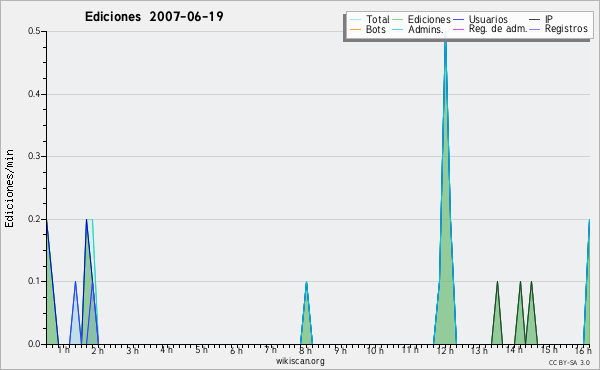
Task: Click the '3 h' x-axis label
Action: coord(132,350)
